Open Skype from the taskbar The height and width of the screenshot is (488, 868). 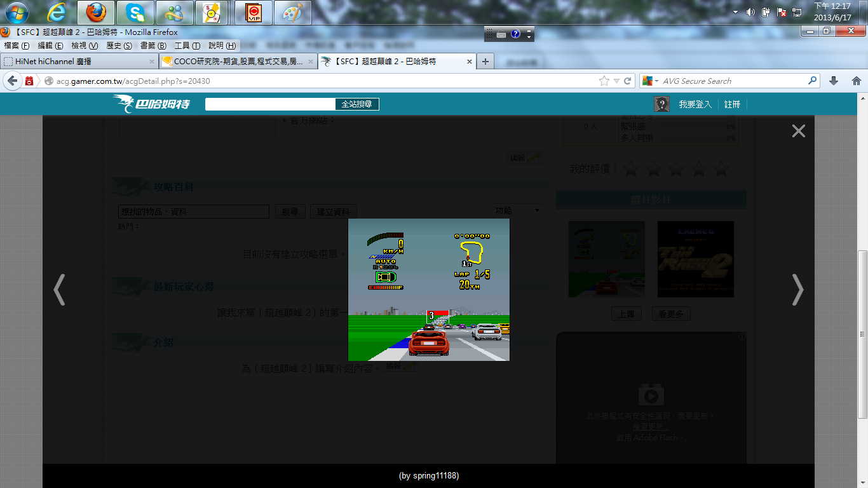pos(135,12)
